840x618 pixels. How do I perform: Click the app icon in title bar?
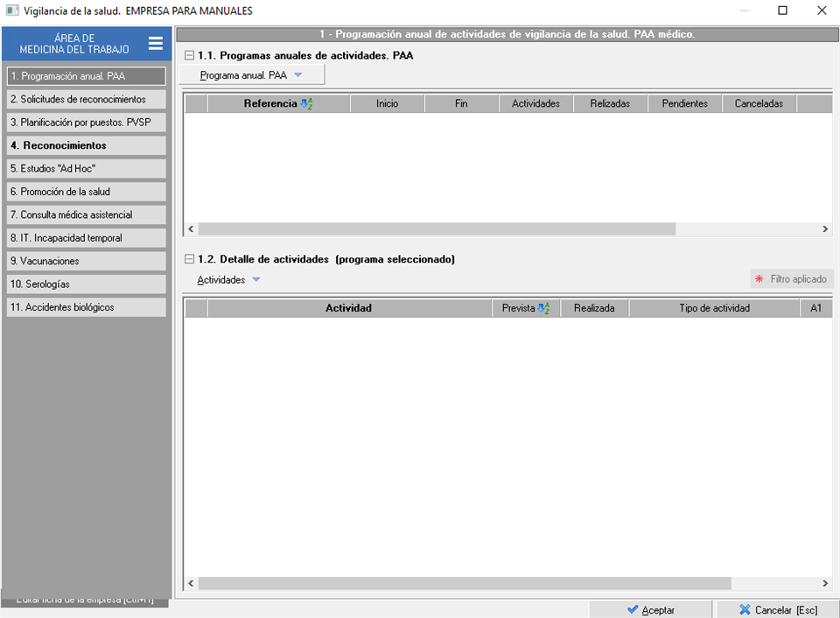point(12,11)
